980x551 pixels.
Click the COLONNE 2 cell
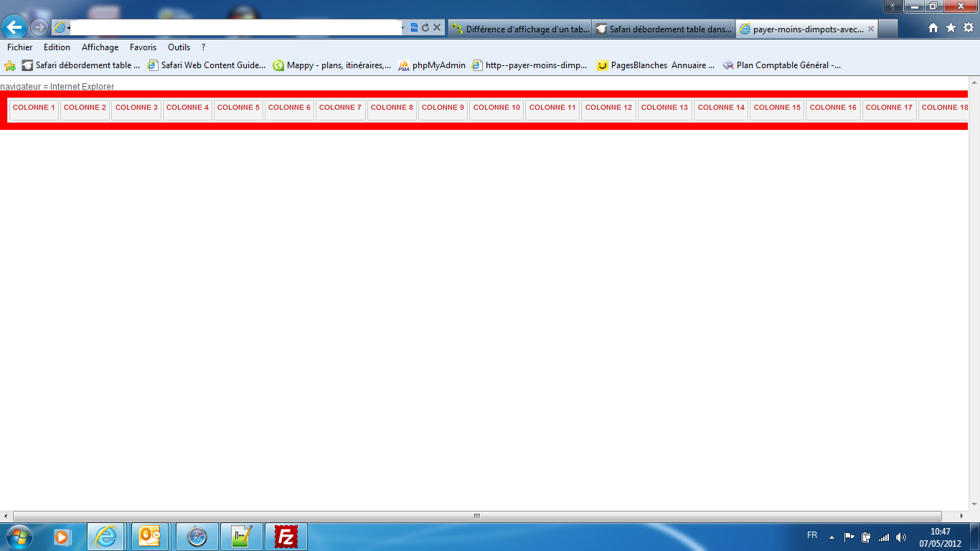tap(85, 110)
